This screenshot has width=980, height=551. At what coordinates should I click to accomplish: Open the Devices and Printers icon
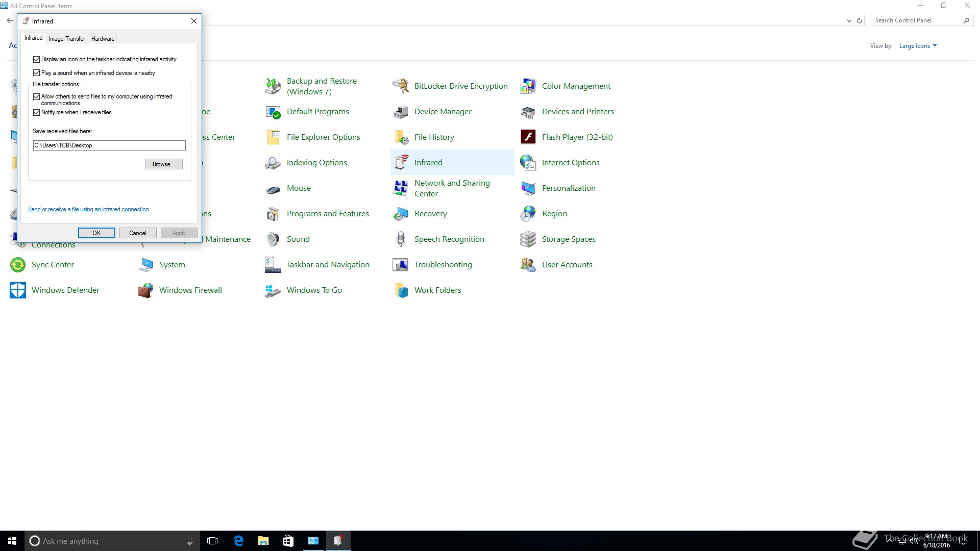[x=528, y=112]
